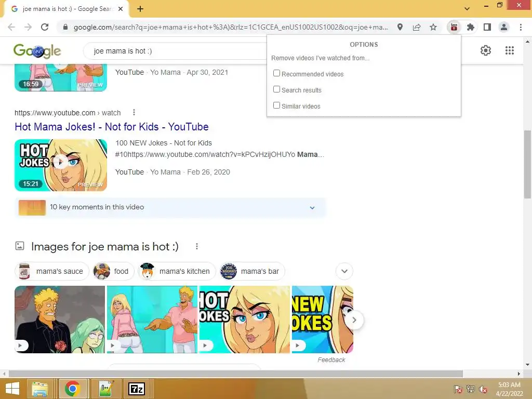Enable the Search results checkbox
The width and height of the screenshot is (532, 399).
(276, 89)
